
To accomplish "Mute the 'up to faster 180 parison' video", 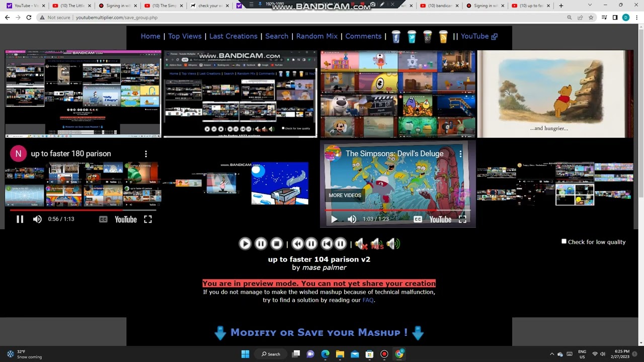I will pos(37,219).
